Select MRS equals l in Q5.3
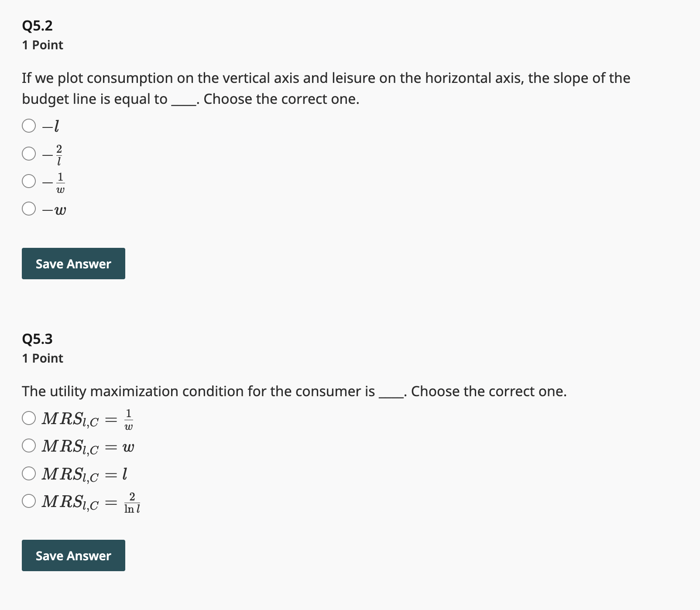 [29, 474]
